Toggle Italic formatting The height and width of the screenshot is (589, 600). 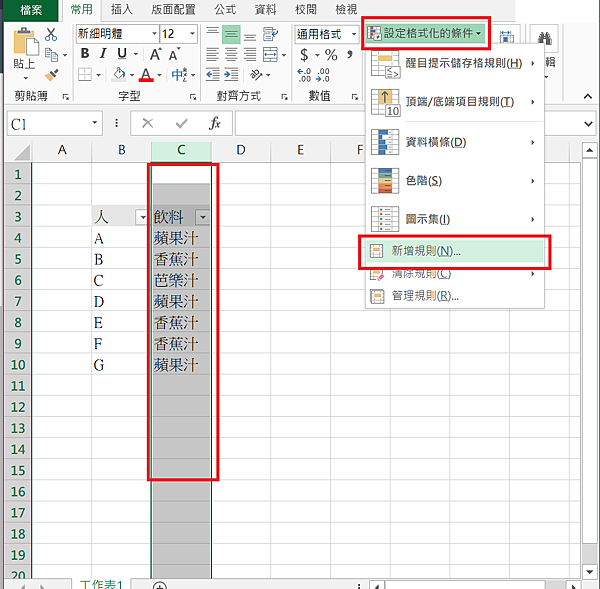pos(103,54)
